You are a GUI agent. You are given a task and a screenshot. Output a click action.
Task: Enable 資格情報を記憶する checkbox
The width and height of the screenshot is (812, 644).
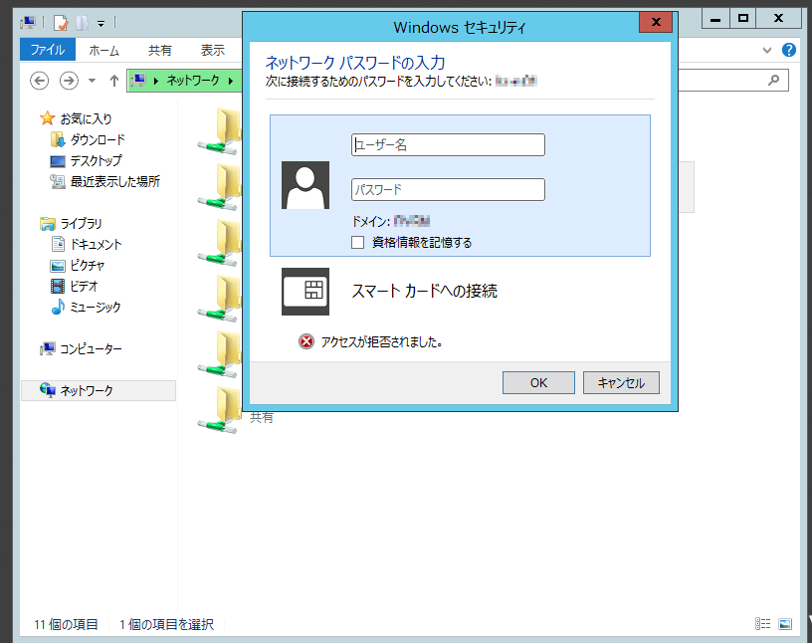(358, 243)
